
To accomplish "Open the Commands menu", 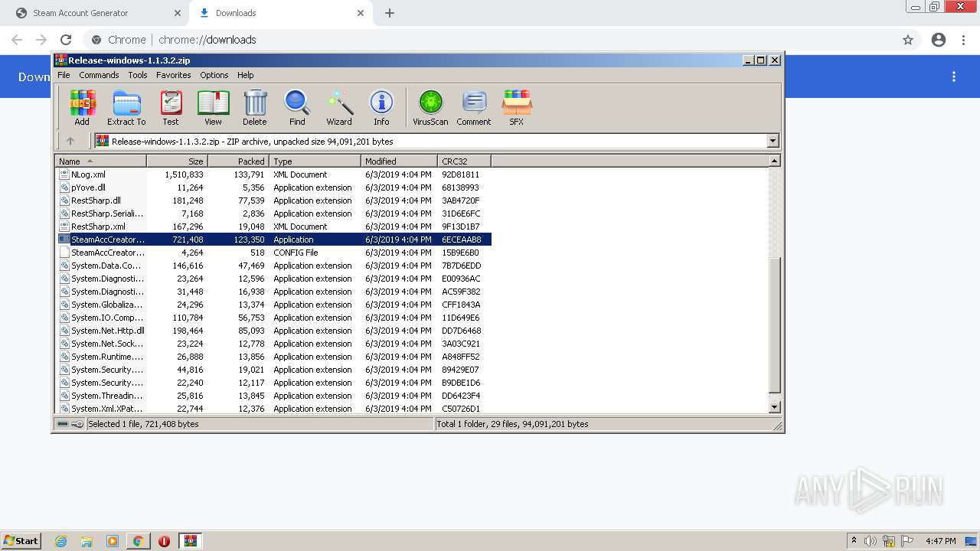I will click(x=99, y=75).
